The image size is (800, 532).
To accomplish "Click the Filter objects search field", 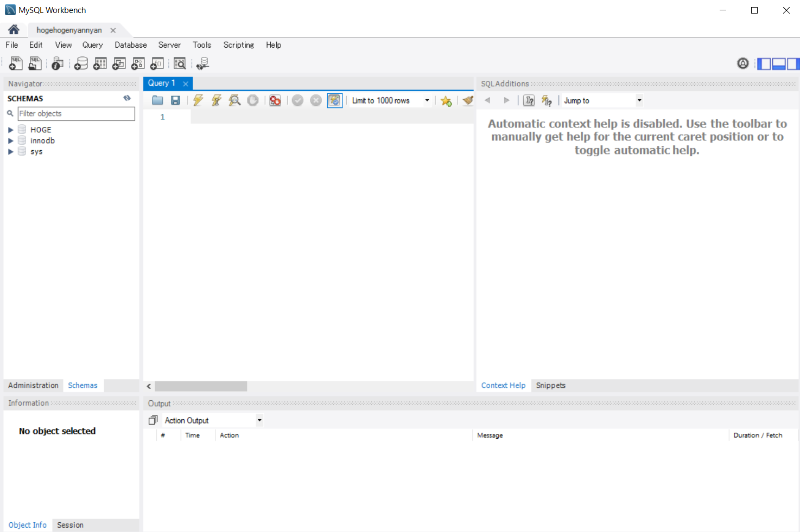I will [x=76, y=113].
